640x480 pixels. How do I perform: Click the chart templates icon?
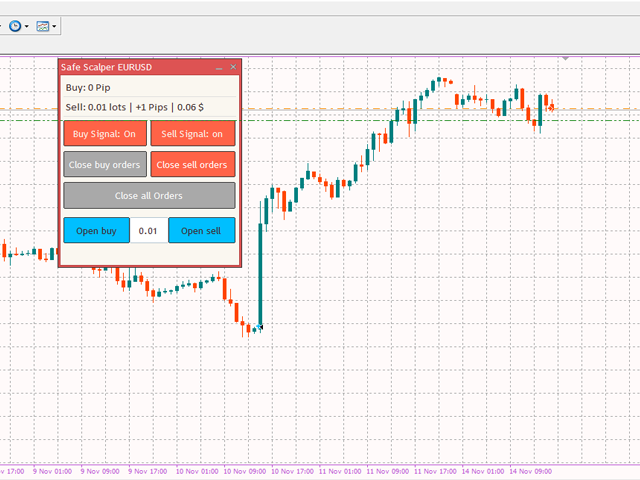(43, 26)
